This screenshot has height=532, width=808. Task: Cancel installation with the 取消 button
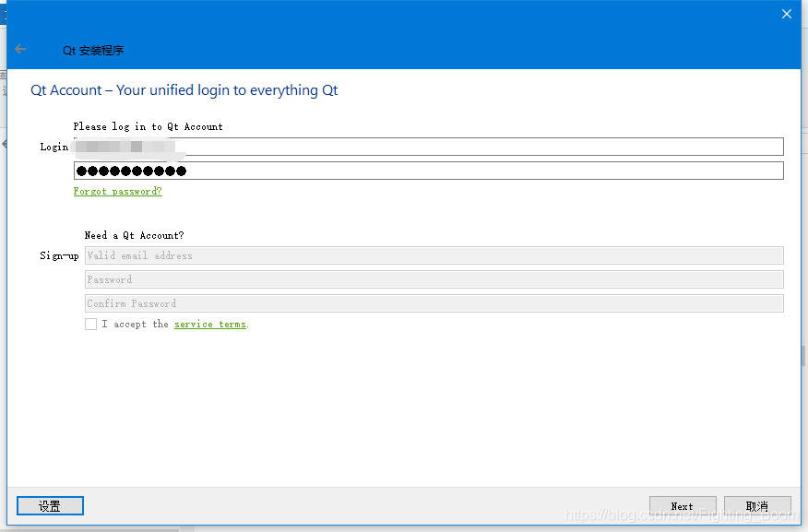coord(757,506)
